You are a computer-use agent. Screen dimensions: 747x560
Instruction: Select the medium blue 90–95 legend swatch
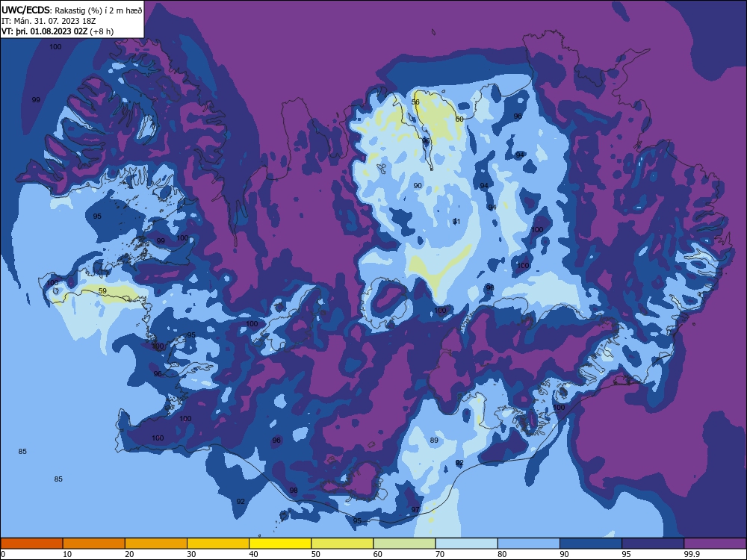pos(591,544)
